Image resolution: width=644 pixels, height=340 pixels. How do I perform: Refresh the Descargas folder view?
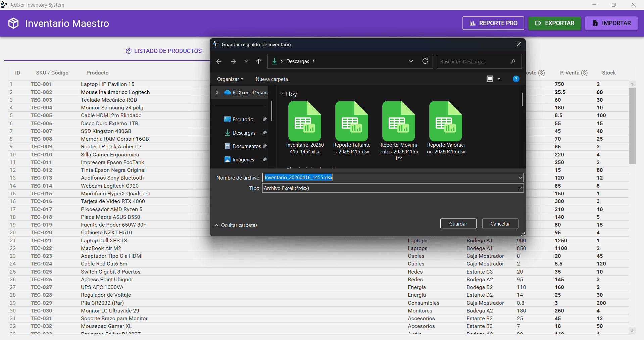425,61
